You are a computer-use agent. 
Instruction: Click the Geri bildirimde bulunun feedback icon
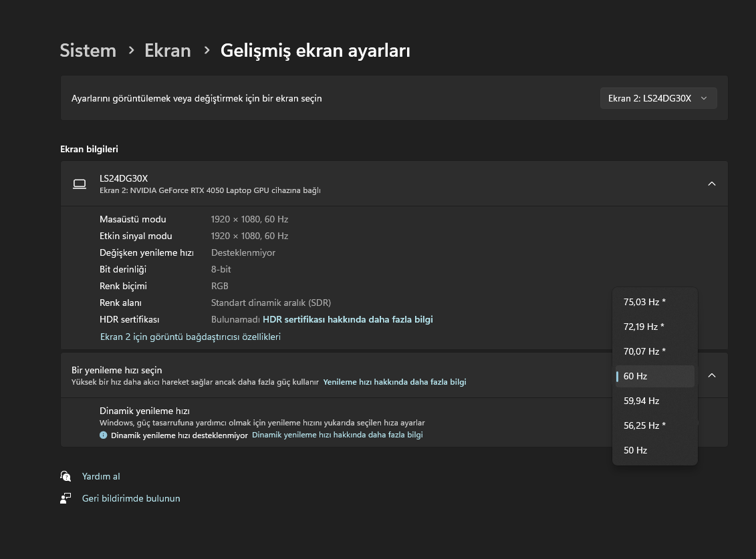click(x=66, y=498)
